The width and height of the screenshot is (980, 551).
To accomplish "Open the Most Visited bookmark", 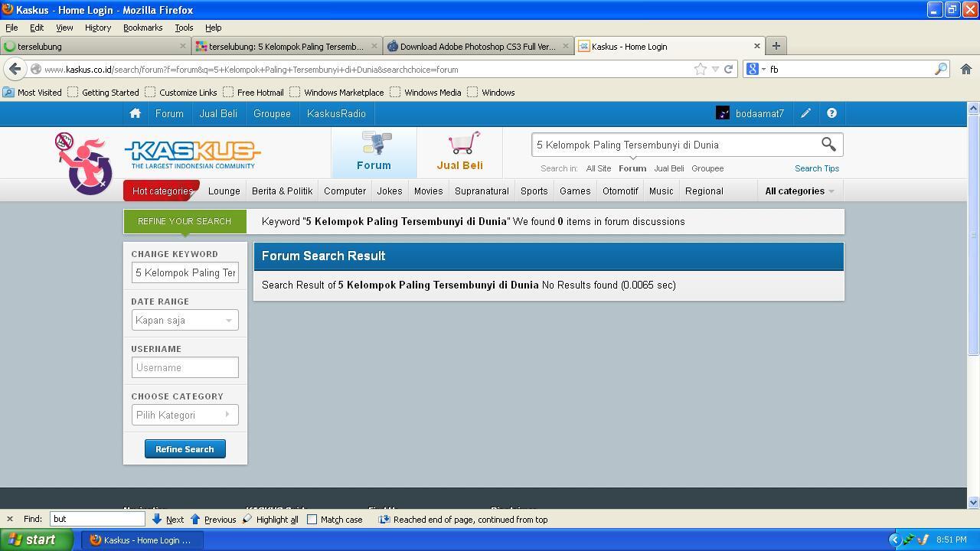I will (32, 92).
